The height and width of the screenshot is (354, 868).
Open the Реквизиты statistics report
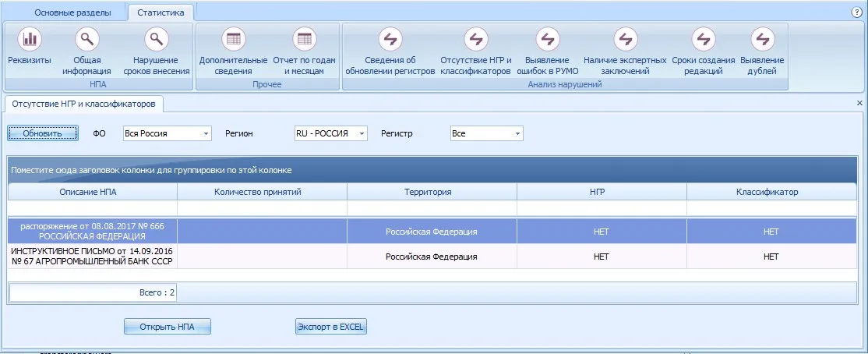tap(30, 48)
